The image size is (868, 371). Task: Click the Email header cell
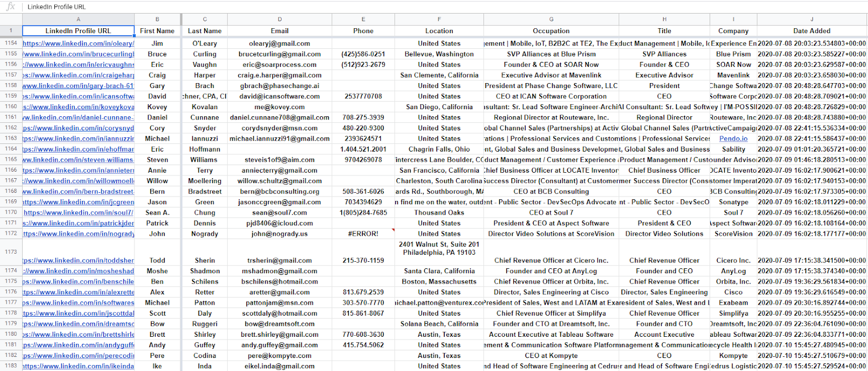279,31
